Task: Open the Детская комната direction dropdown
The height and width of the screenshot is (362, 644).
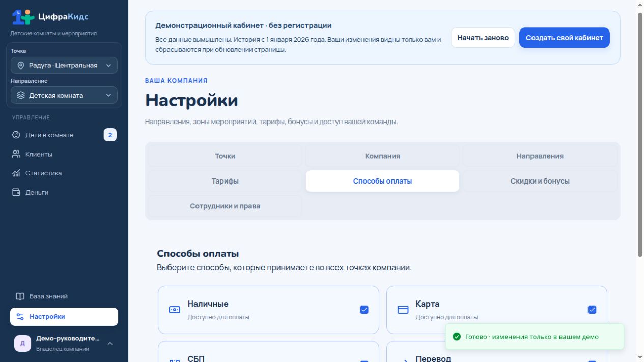Action: pos(64,95)
